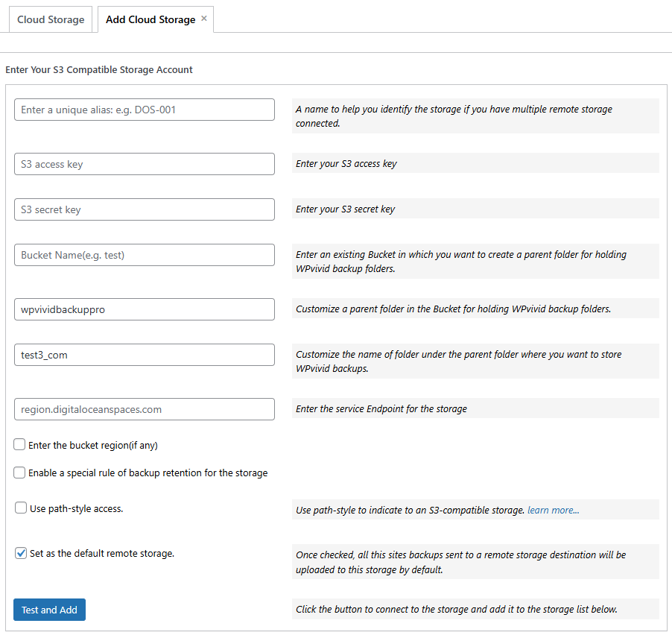This screenshot has height=635, width=672.
Task: Disable the default remote storage setting
Action: click(20, 553)
